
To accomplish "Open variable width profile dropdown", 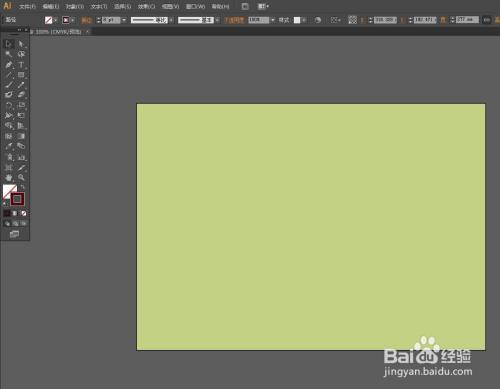I will tap(171, 20).
